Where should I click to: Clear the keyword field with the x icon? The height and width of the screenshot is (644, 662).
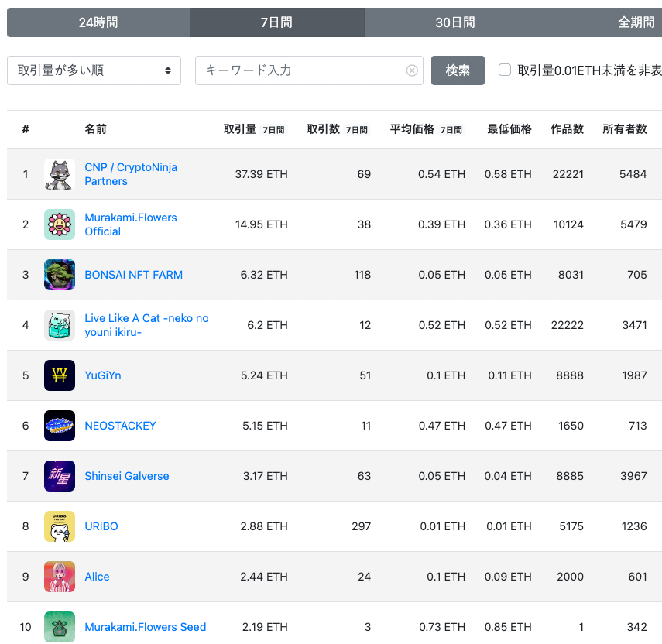[412, 70]
